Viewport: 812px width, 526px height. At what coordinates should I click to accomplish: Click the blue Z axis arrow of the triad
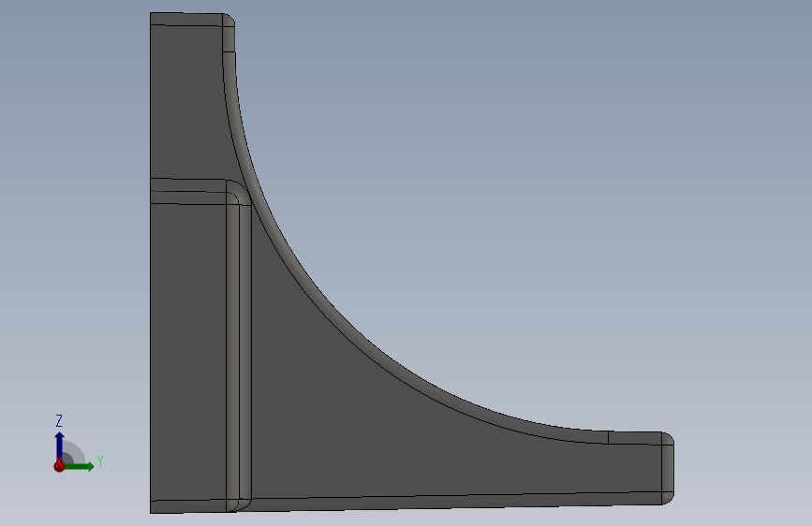coord(59,446)
